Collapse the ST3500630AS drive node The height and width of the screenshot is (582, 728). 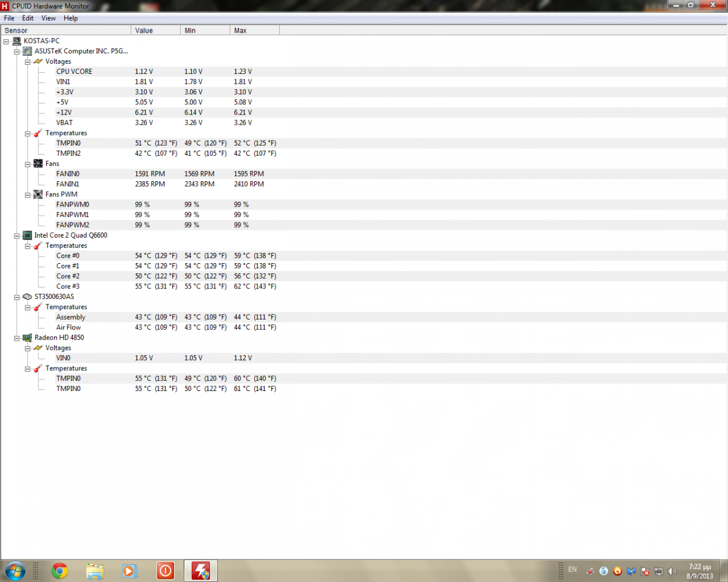pos(16,296)
